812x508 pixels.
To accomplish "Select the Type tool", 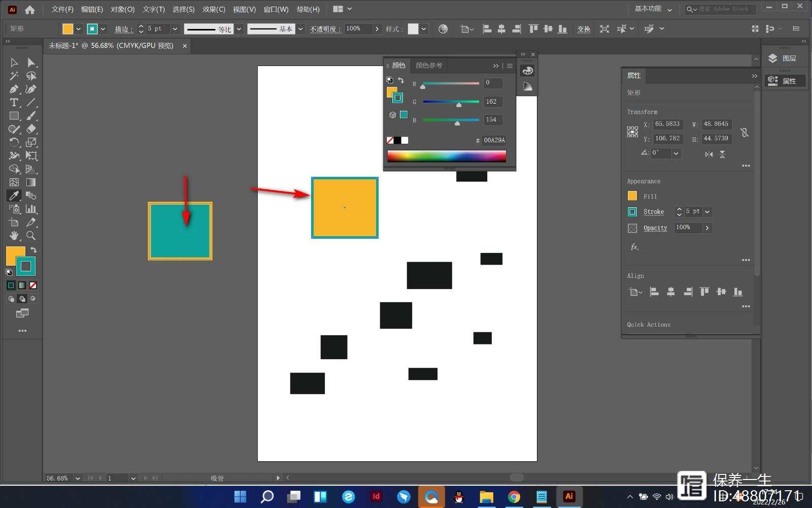I will coord(14,103).
